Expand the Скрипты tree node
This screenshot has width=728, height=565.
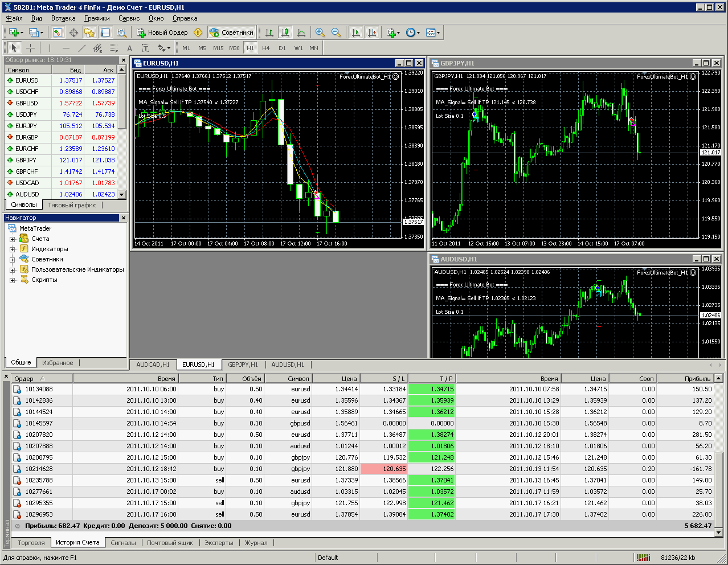click(12, 280)
